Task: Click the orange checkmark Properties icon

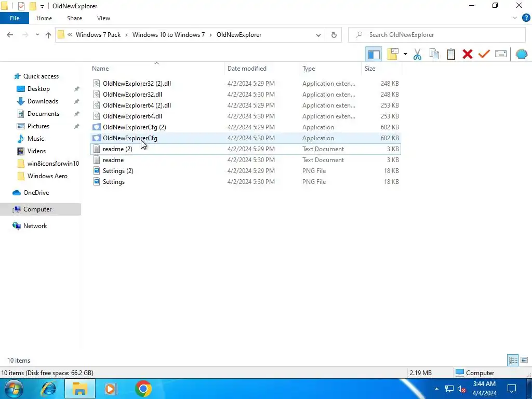Action: [484, 54]
